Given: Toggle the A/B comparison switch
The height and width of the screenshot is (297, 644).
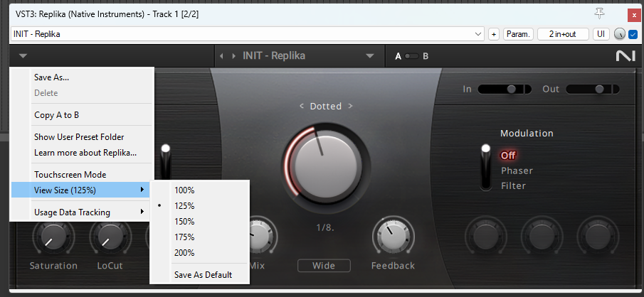Looking at the screenshot, I should (x=411, y=56).
